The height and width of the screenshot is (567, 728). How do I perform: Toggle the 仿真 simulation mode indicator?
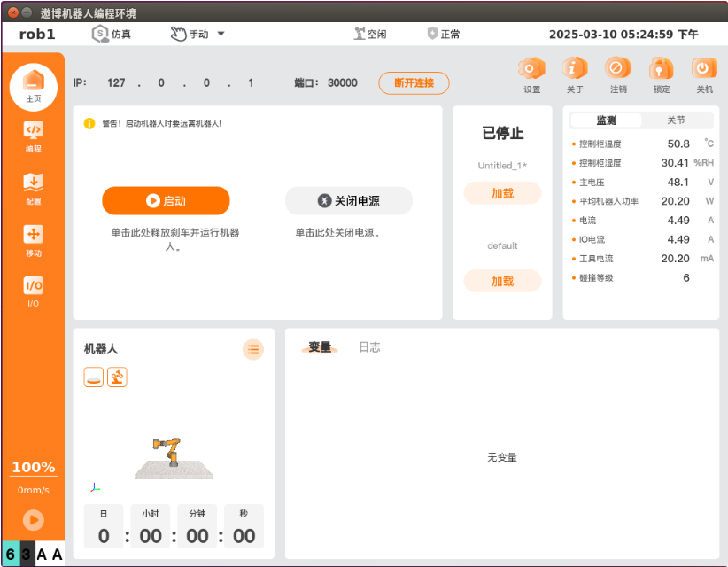[x=112, y=34]
